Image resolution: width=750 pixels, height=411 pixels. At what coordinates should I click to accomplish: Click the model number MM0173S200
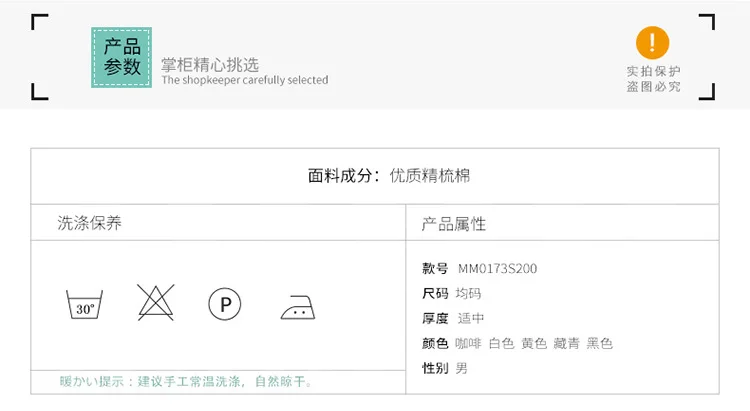click(x=497, y=268)
